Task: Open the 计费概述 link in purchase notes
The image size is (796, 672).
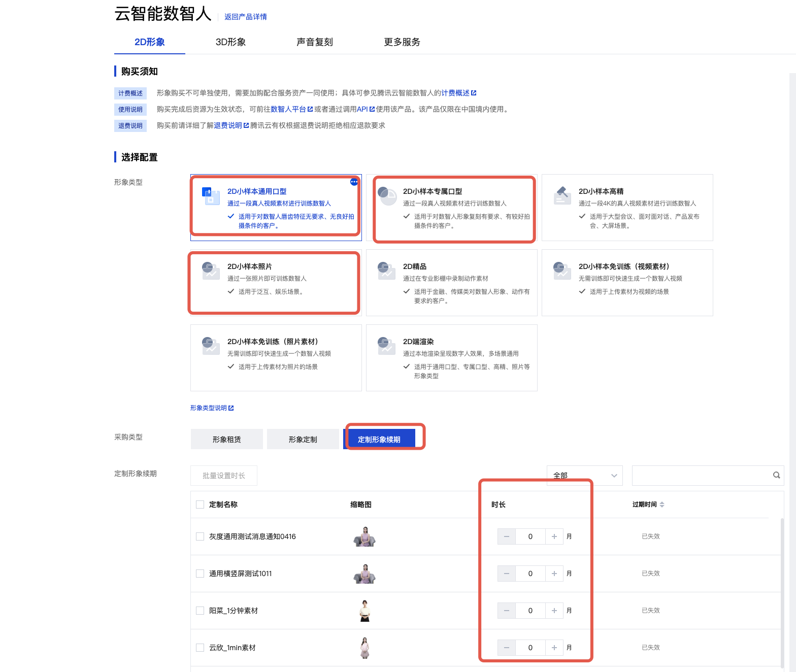Action: (459, 93)
